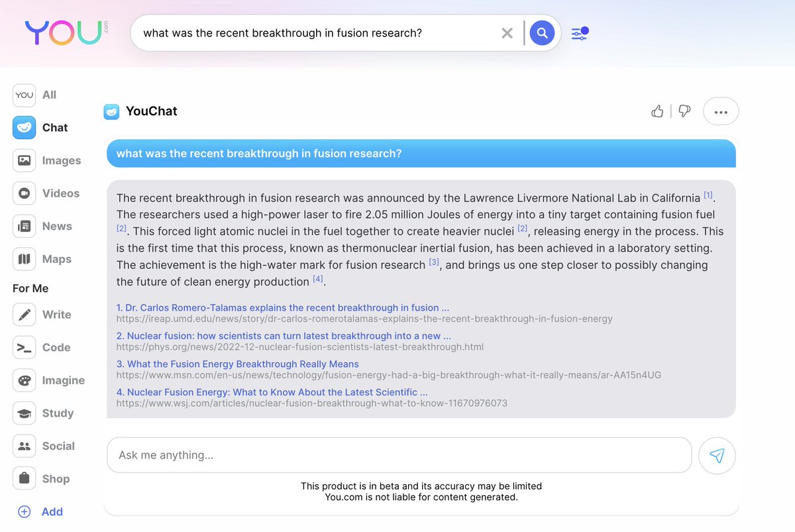Screen dimensions: 795x532
Task: Open search preferences sliders icon
Action: pos(580,32)
